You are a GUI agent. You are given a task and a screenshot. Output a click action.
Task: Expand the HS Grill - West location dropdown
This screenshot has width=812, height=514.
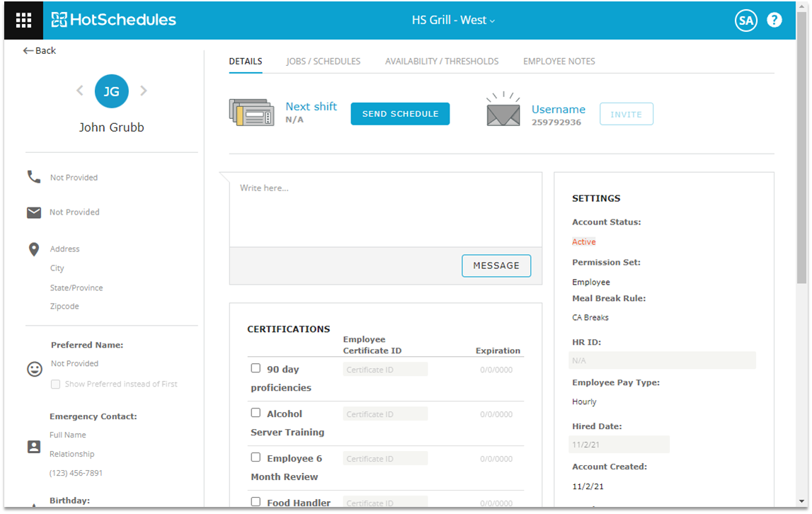coord(453,20)
